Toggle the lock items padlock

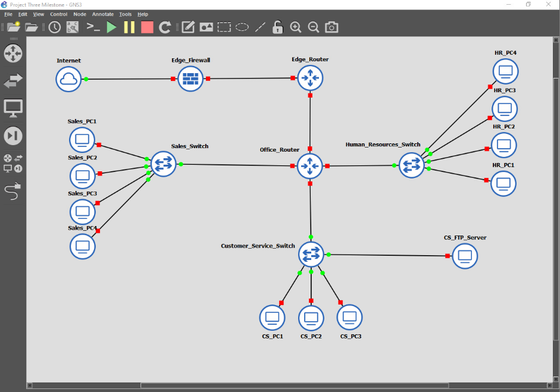(277, 27)
